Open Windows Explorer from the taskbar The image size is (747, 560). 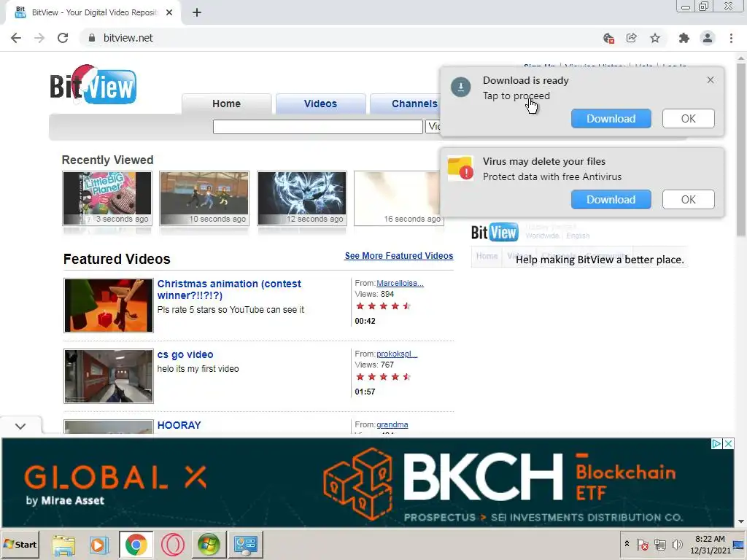(63, 545)
